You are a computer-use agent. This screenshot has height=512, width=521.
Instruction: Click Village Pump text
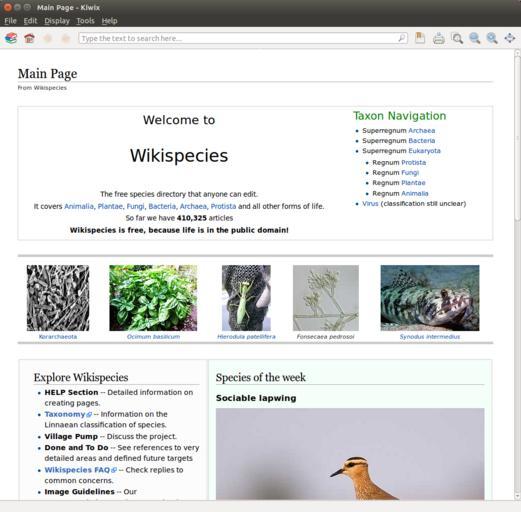click(71, 436)
